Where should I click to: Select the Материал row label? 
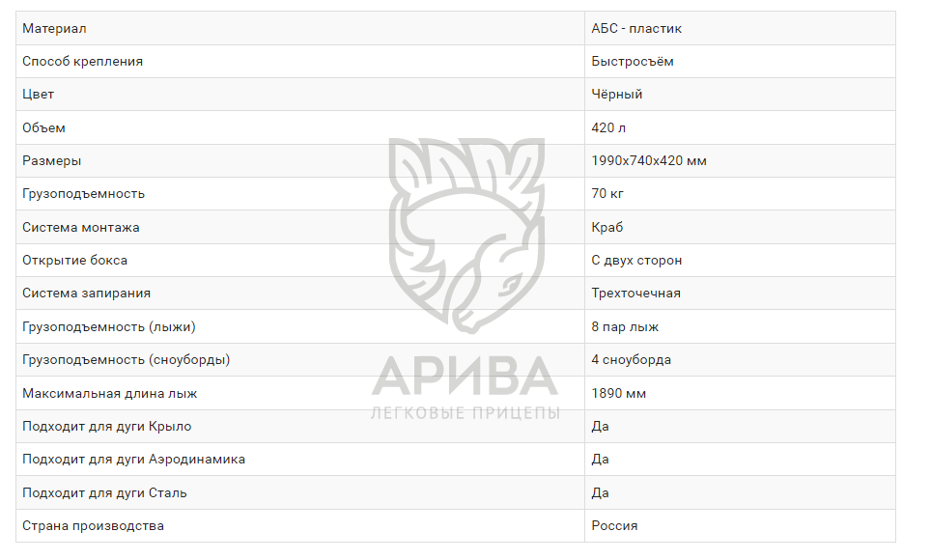click(x=54, y=29)
